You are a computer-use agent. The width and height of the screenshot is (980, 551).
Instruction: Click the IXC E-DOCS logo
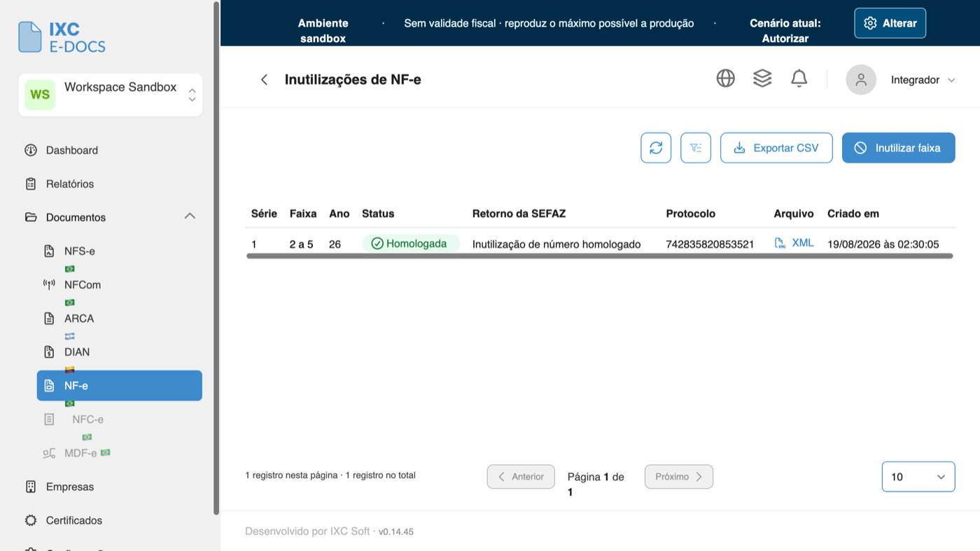pyautogui.click(x=62, y=38)
